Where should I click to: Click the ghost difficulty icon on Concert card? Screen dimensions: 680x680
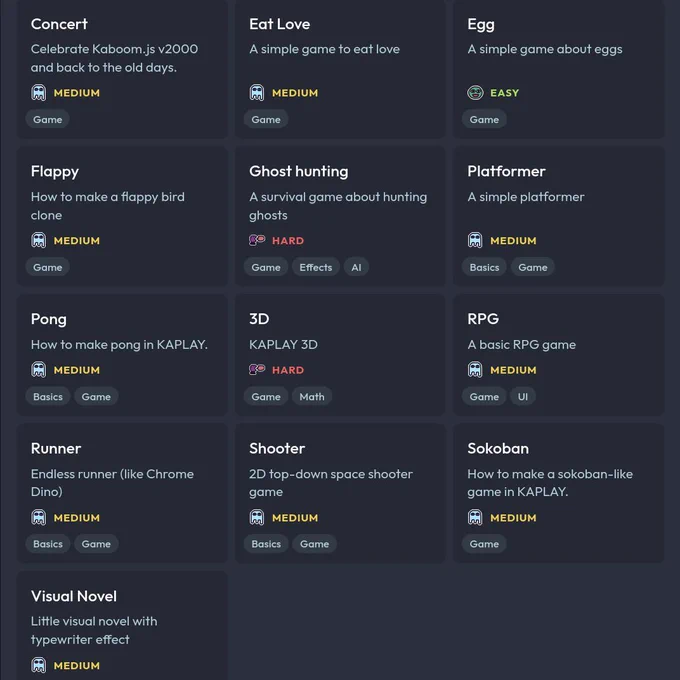tap(39, 92)
